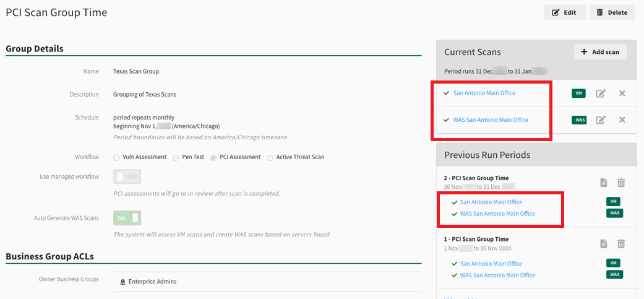
Task: Edit the current WAS San Antonio Main Office scan
Action: click(600, 120)
